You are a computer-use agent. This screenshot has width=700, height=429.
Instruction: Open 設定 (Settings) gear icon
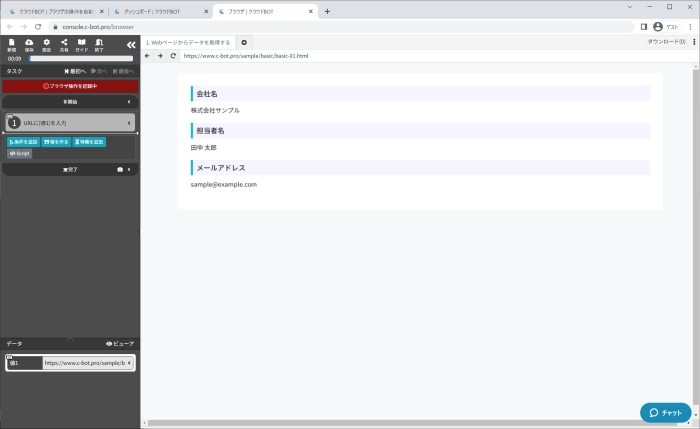click(46, 44)
